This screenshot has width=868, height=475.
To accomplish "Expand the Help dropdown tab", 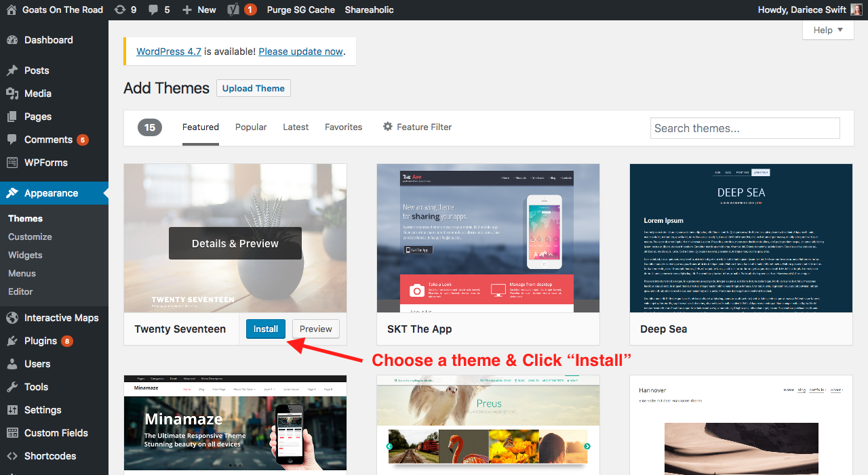I will 828,30.
